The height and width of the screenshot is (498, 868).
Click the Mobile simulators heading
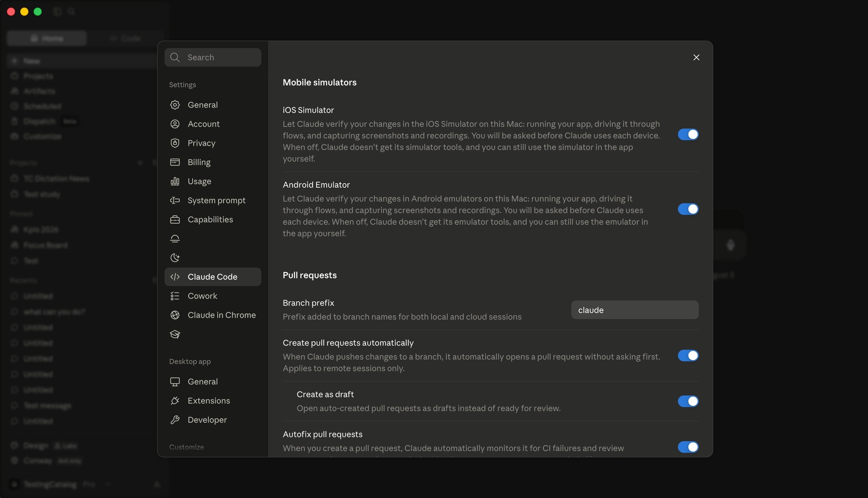point(319,82)
